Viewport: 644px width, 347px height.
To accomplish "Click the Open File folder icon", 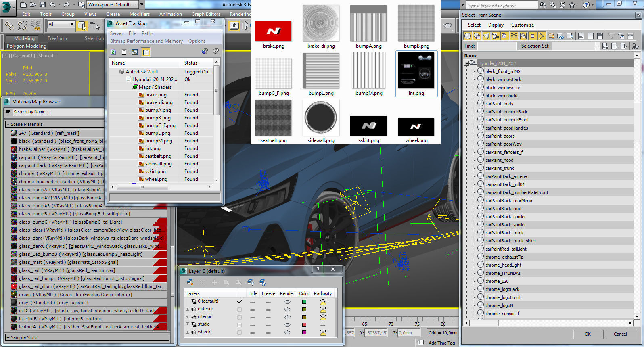I will [x=33, y=5].
